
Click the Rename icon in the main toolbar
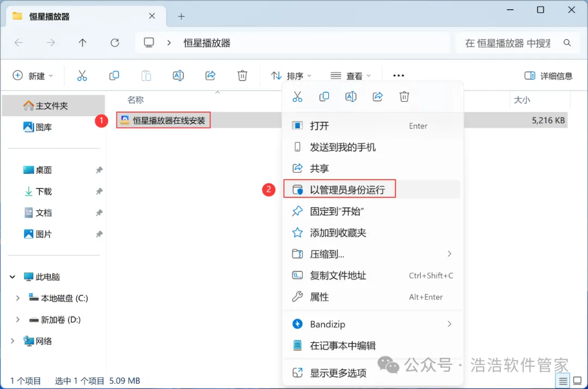(x=178, y=76)
